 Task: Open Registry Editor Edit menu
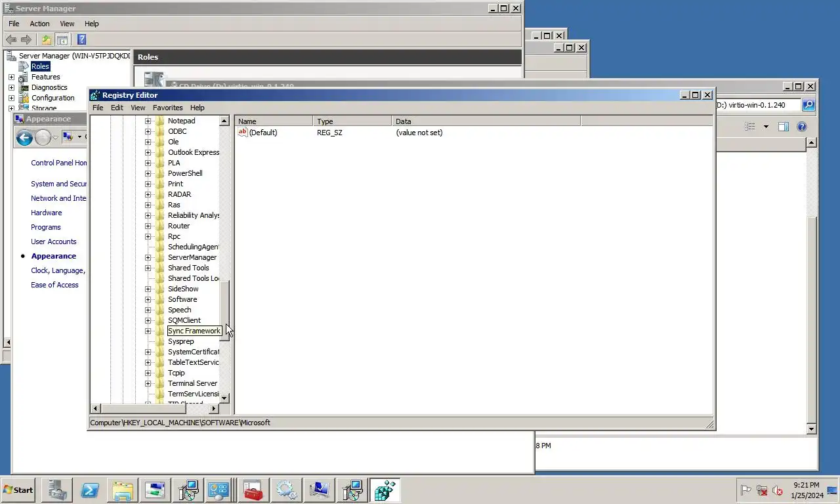(x=117, y=108)
